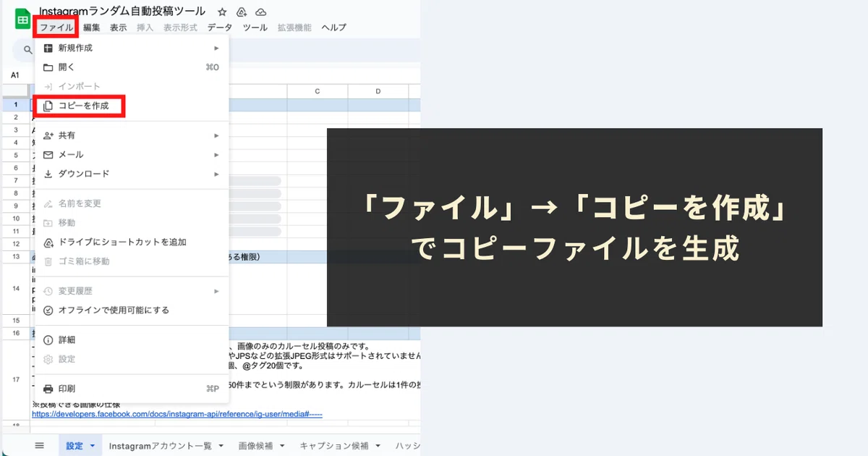Open the 拡張機能 menu

pyautogui.click(x=294, y=28)
